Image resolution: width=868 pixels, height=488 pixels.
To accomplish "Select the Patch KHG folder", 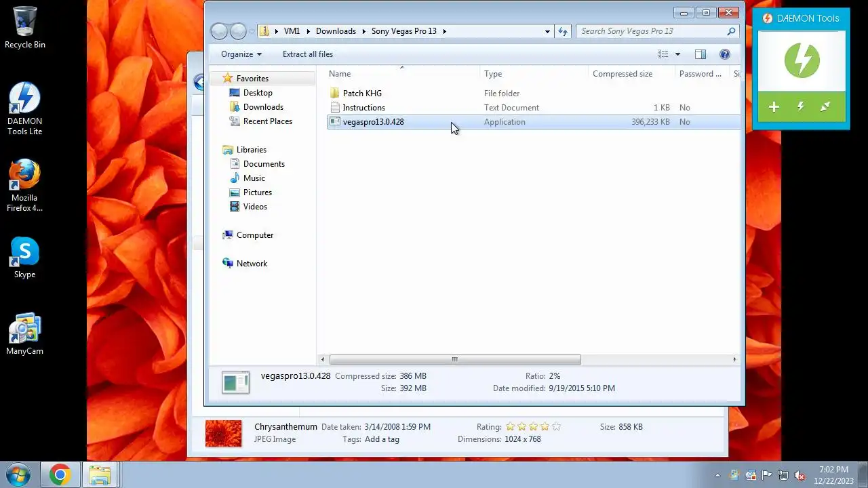I will pyautogui.click(x=533, y=94).
